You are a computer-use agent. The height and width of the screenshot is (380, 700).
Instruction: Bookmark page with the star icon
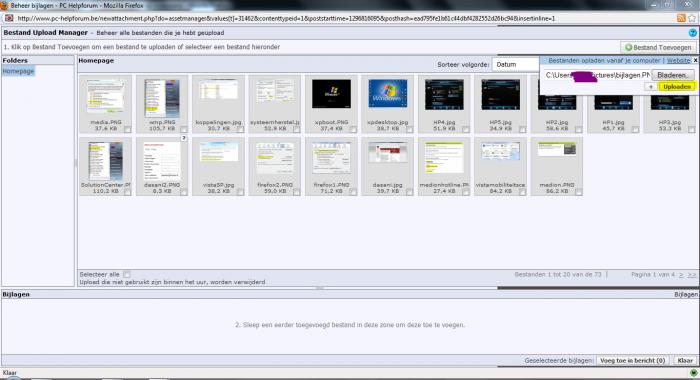click(x=692, y=18)
